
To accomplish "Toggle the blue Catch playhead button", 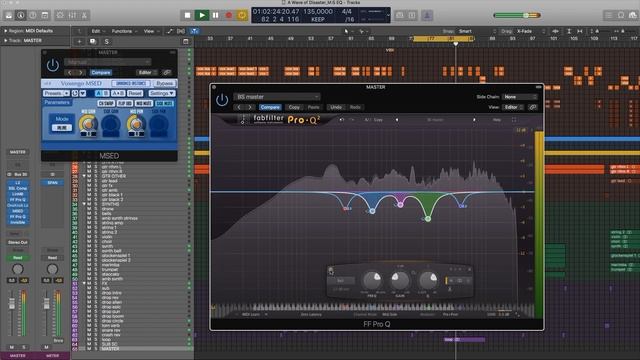I will pos(194,31).
